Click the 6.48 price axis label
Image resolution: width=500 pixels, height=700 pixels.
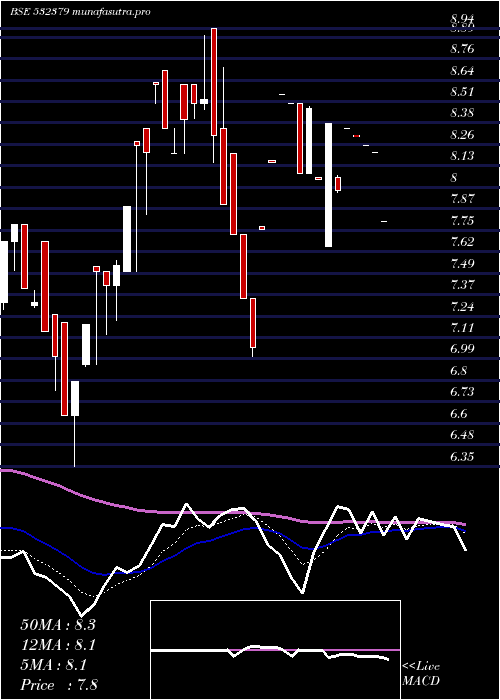point(462,436)
